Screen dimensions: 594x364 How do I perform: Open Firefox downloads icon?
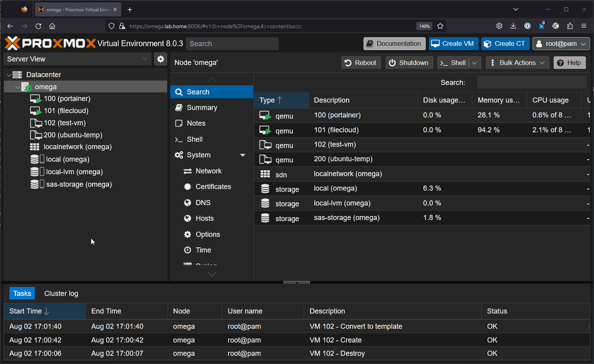coord(513,26)
